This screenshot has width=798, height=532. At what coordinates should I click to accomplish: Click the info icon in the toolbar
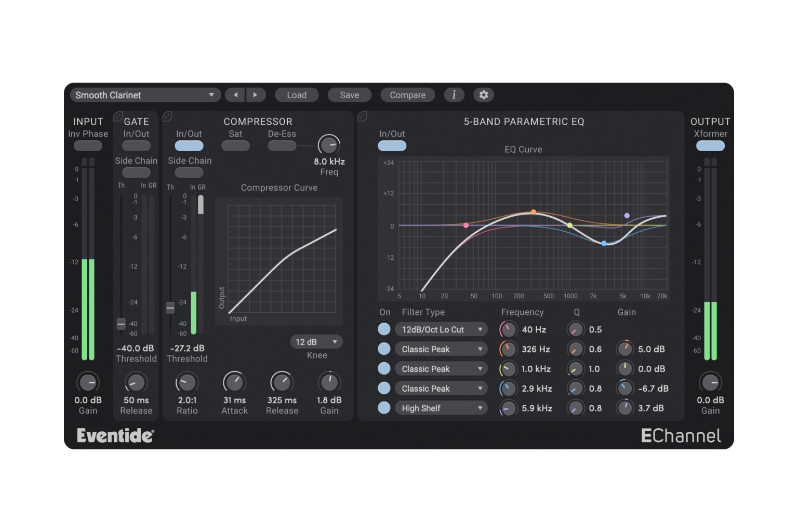click(454, 95)
